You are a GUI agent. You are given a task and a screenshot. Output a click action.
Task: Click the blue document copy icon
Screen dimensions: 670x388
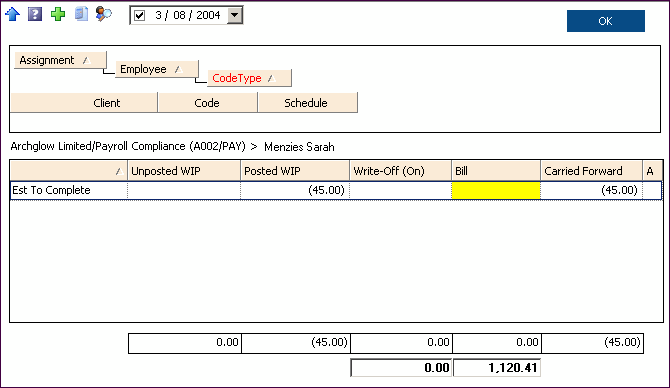tap(81, 14)
